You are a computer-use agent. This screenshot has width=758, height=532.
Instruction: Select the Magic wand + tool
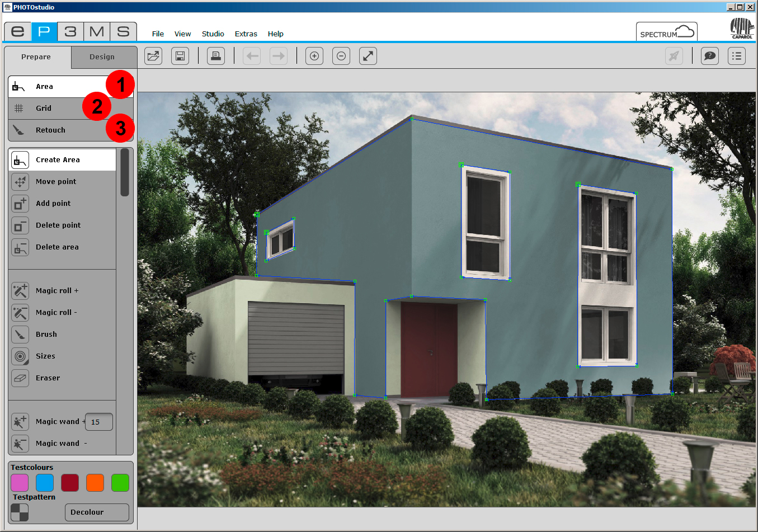(47, 422)
